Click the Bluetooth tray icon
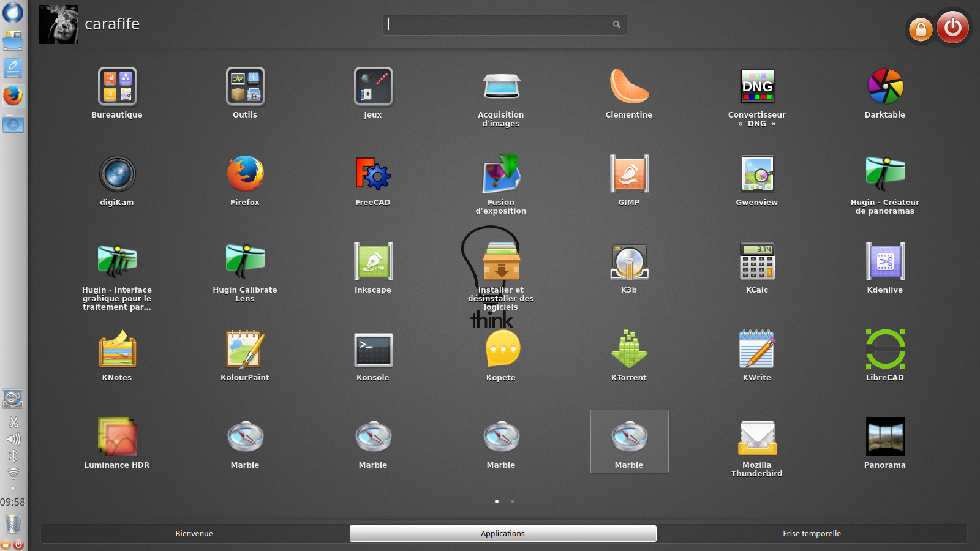 click(13, 456)
